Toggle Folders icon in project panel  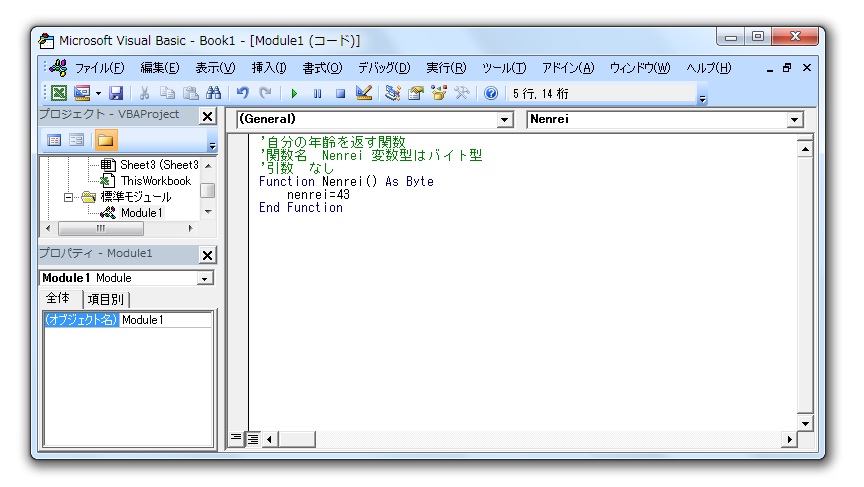click(106, 140)
